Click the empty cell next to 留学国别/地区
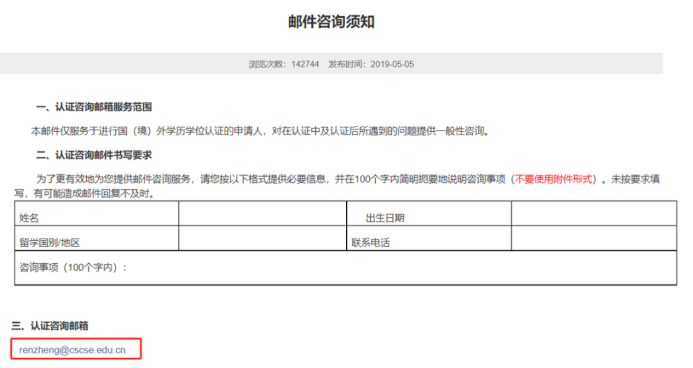The height and width of the screenshot is (368, 693). 263,238
